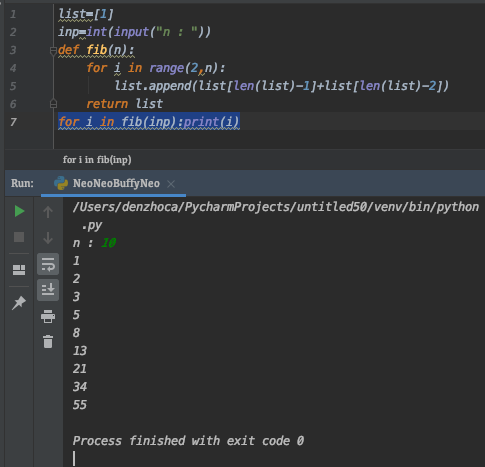Print the console output
The image size is (485, 467).
click(48, 316)
